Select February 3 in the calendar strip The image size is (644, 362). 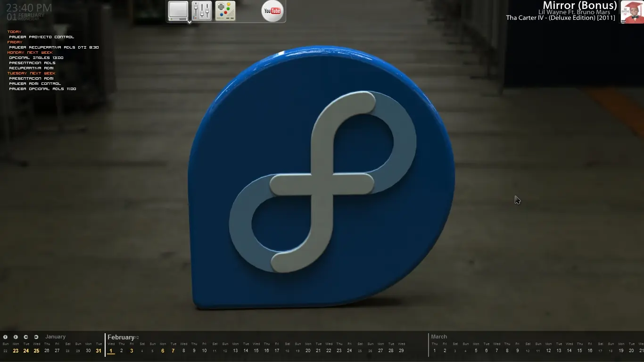(132, 351)
